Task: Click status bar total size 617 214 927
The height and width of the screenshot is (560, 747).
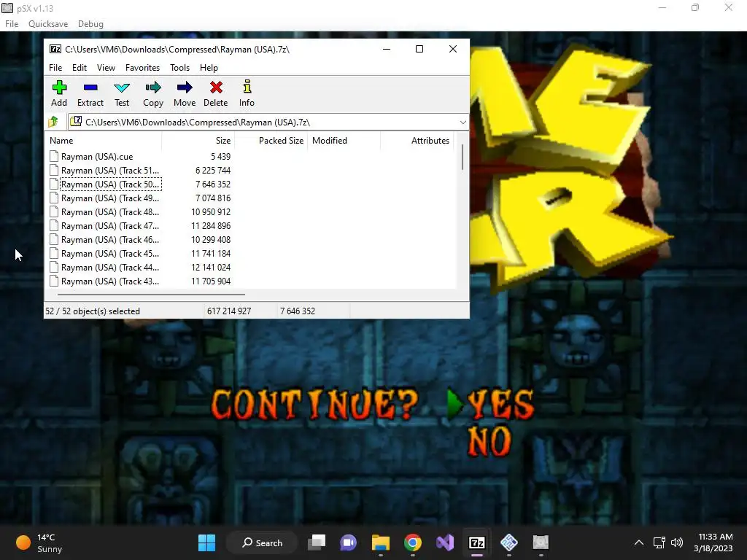Action: coord(228,311)
